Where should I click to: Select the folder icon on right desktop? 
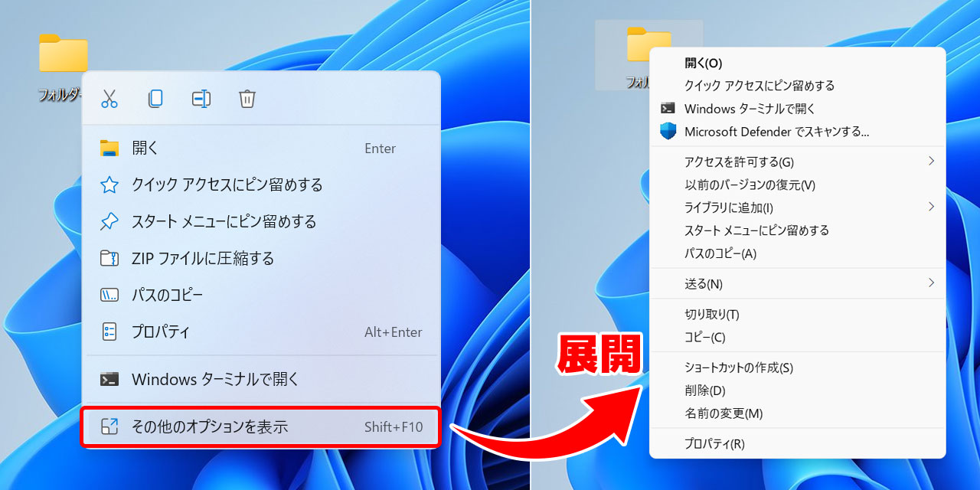click(648, 44)
